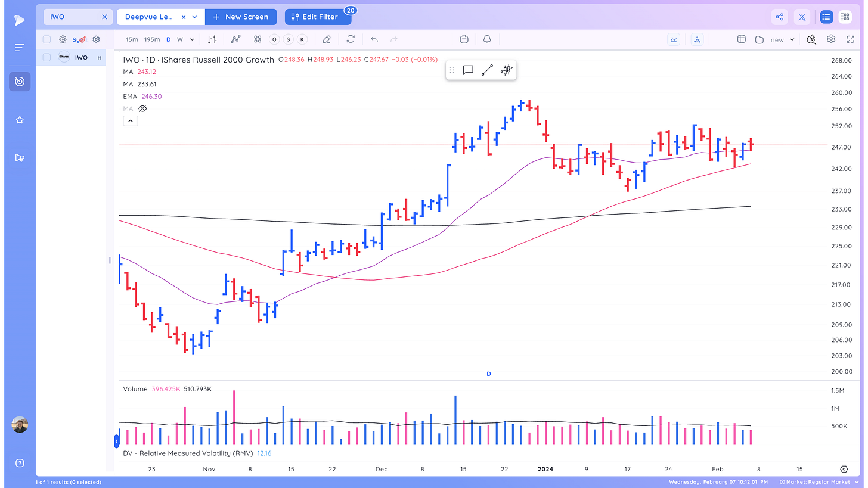Viewport: 868px width, 488px height.
Task: Collapse the indicator legend chevron
Action: point(130,121)
